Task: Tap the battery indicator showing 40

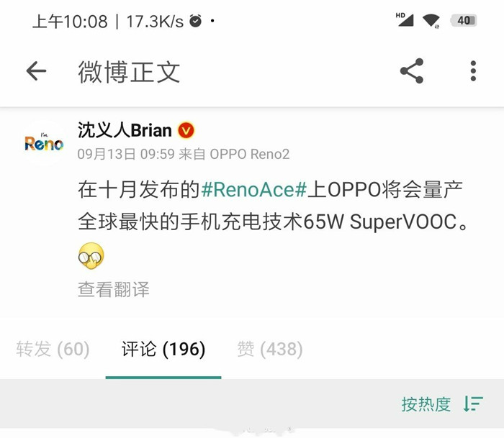Action: (x=464, y=21)
